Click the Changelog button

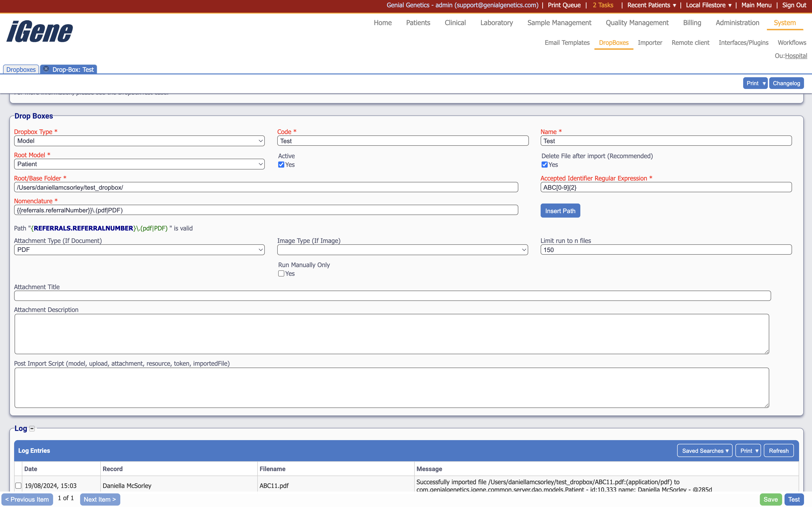786,83
